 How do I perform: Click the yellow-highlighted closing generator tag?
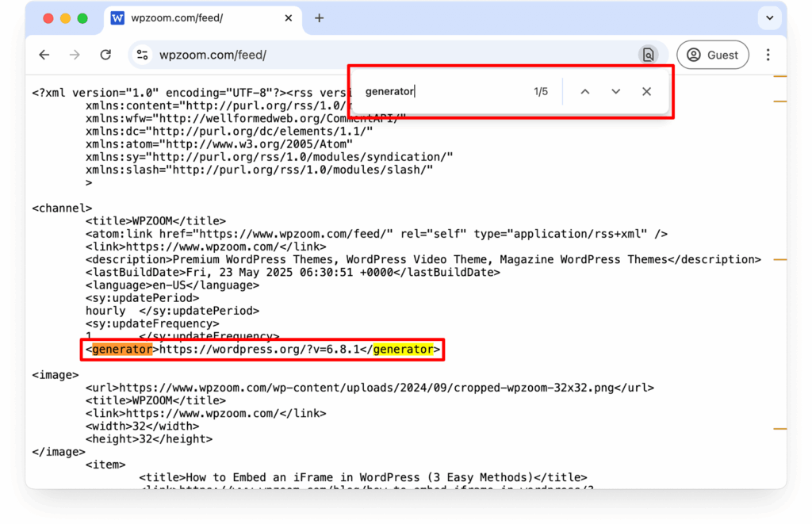(403, 350)
